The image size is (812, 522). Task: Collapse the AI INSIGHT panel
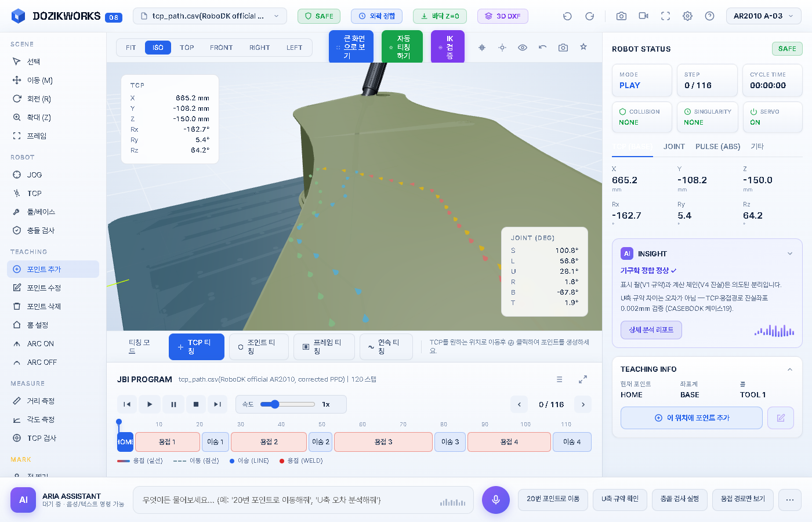coord(790,253)
